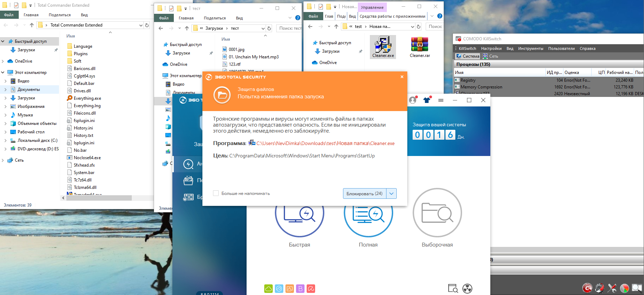Click the pie chart icon in KillSwitch bottom bar
The width and height of the screenshot is (644, 295).
(x=625, y=289)
